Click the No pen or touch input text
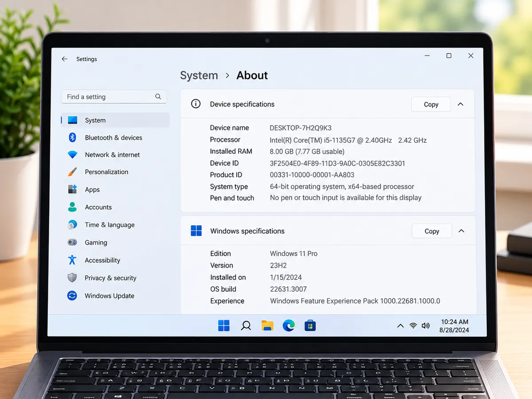Viewport: 532px width, 399px height. tap(346, 198)
